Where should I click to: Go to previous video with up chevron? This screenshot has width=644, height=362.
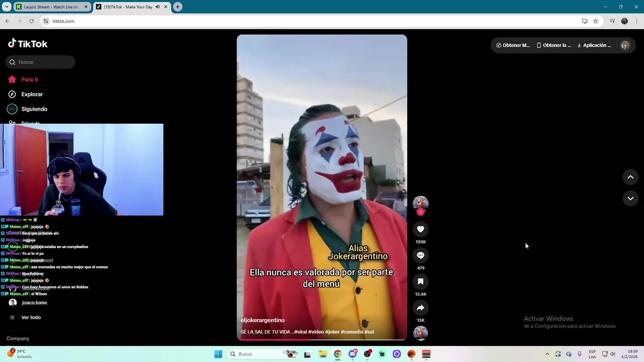630,177
